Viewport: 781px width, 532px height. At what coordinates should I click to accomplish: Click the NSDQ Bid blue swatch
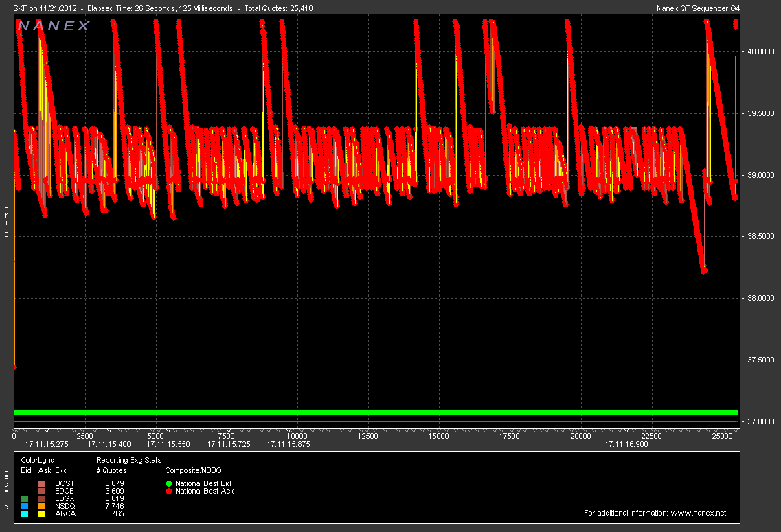pyautogui.click(x=25, y=506)
